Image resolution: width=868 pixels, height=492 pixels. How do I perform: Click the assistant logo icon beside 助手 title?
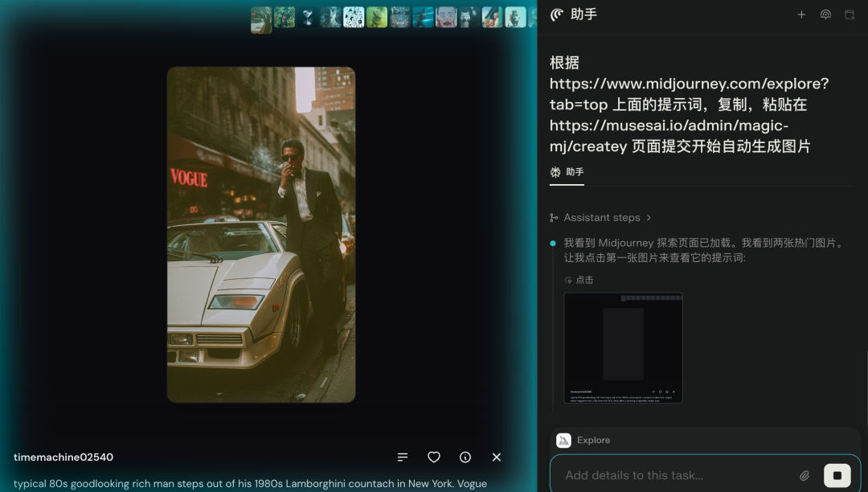coord(557,14)
